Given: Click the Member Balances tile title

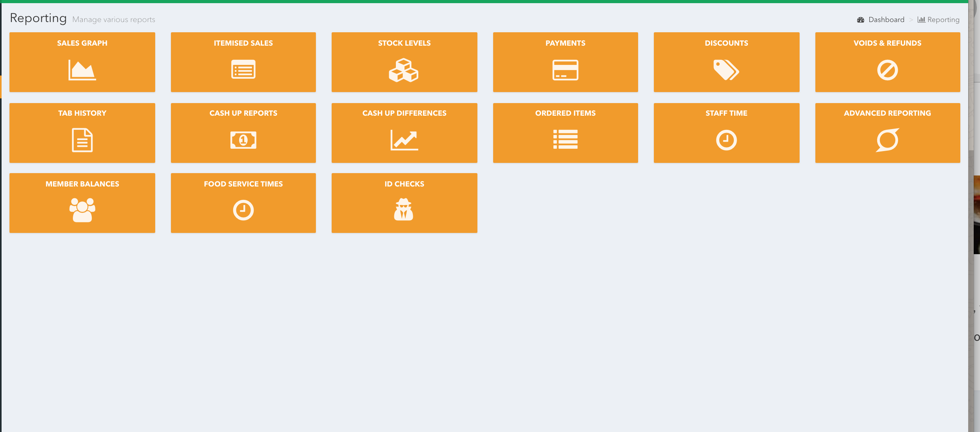Looking at the screenshot, I should (x=82, y=184).
